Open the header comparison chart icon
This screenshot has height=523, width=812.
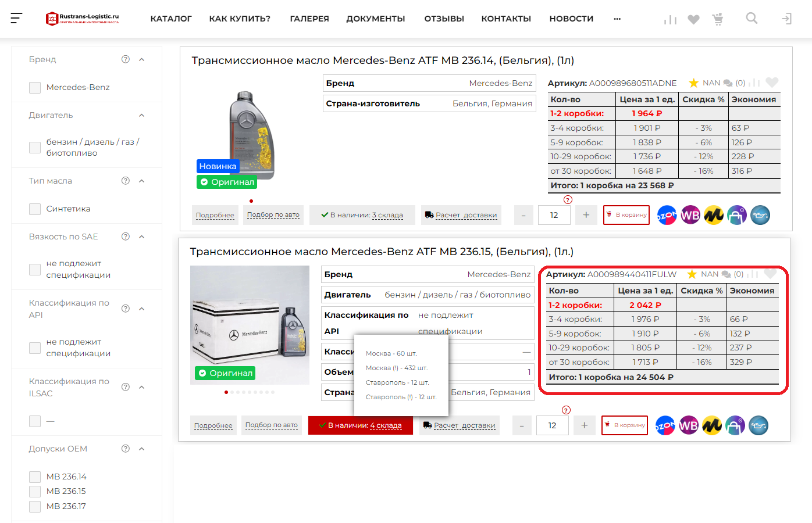click(671, 19)
